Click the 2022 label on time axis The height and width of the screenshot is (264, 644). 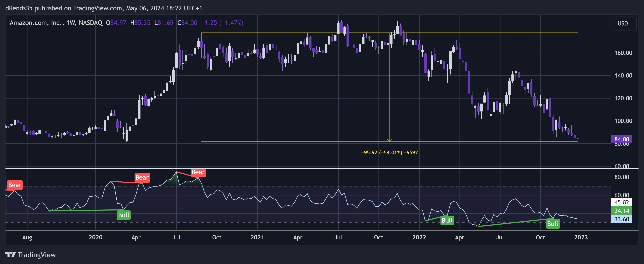[x=419, y=237]
